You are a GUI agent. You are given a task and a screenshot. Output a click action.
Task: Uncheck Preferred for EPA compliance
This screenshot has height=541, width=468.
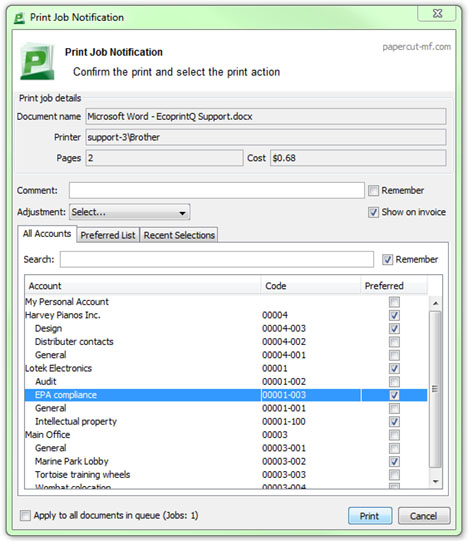[x=394, y=395]
